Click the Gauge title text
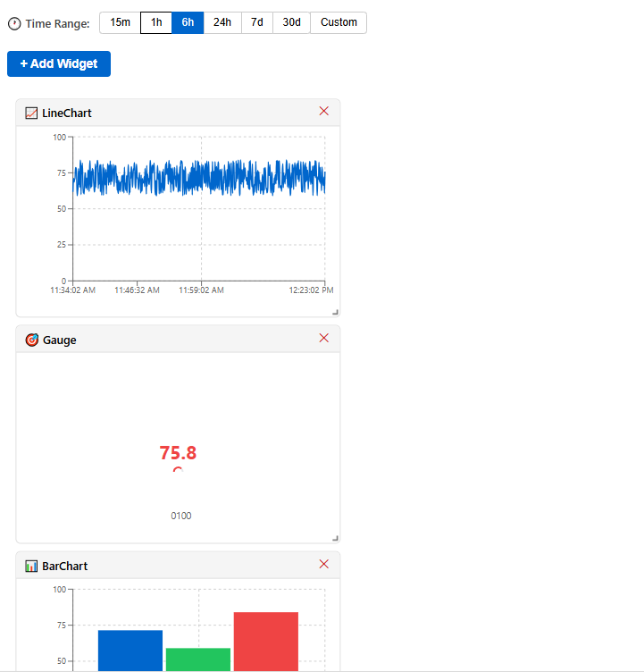 click(60, 340)
